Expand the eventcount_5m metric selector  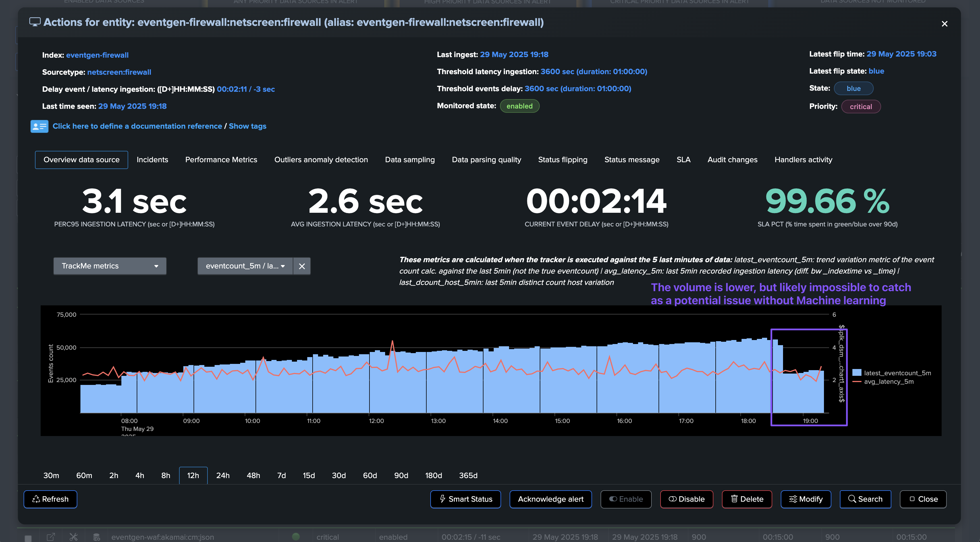(x=245, y=266)
